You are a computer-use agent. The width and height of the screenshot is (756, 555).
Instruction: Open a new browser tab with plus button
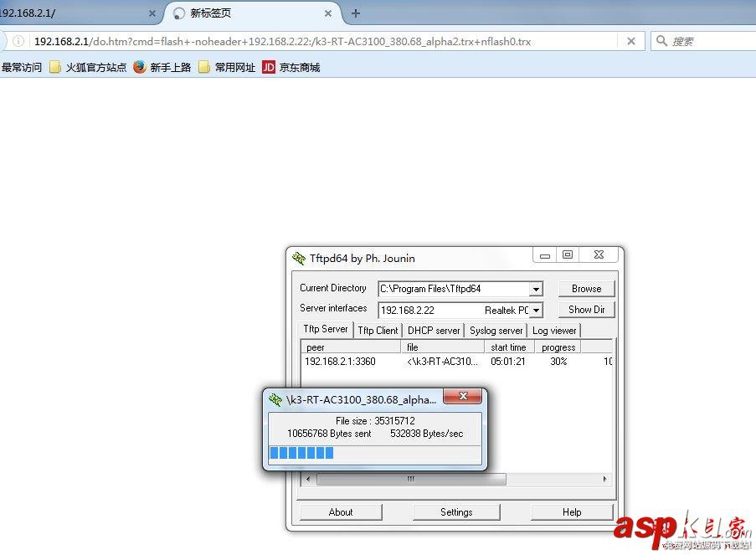(356, 13)
